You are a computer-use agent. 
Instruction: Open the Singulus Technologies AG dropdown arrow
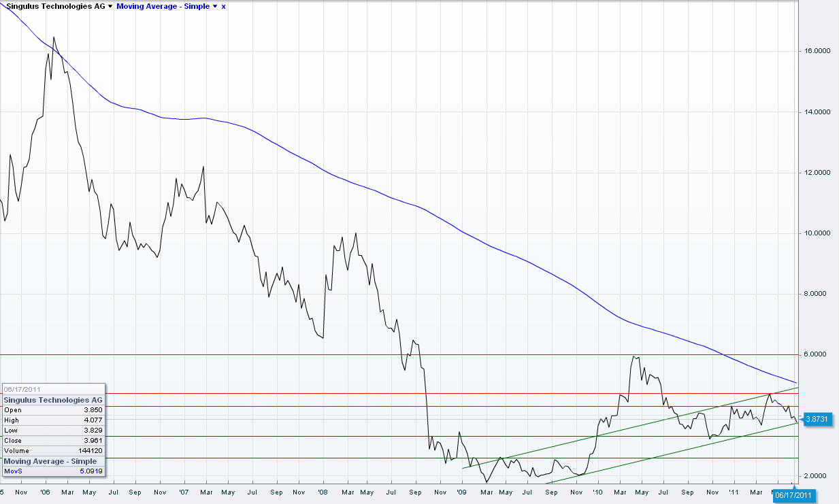click(110, 6)
